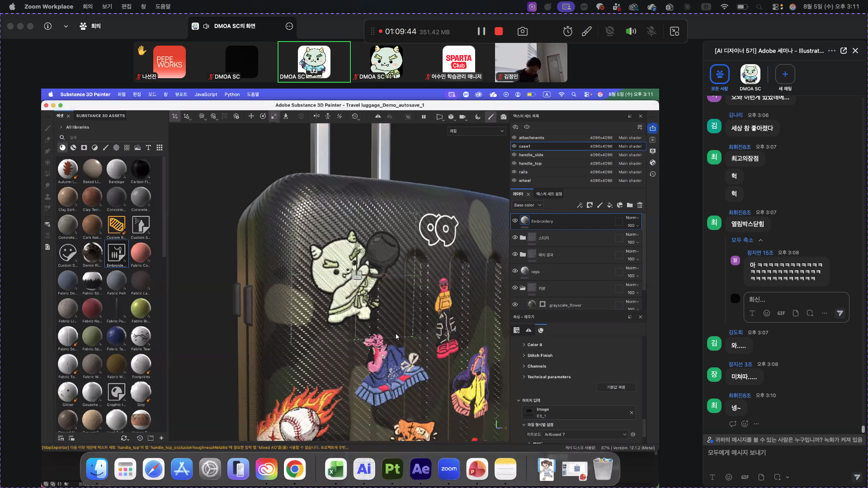Select the Paint brush tool in Painter's left toolbar
The width and height of the screenshot is (868, 488).
tap(47, 128)
